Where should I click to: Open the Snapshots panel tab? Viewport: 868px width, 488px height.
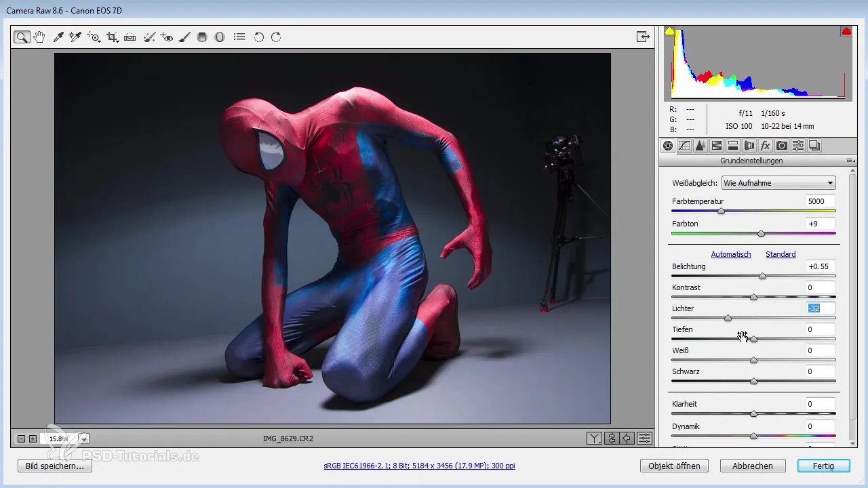click(814, 145)
